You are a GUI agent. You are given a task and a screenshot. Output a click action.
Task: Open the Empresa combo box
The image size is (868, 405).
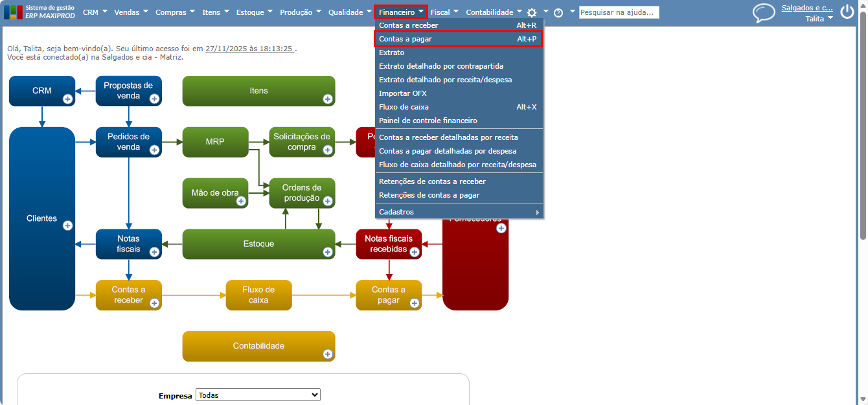click(258, 395)
